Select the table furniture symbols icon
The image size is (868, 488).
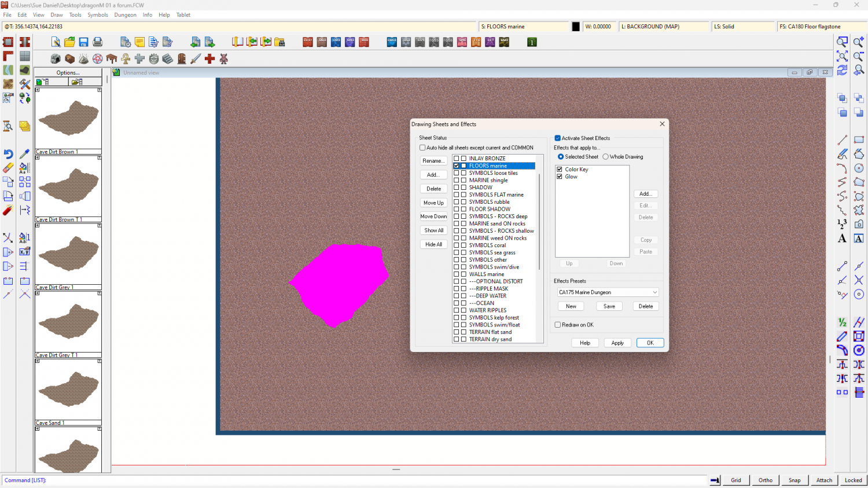[x=112, y=58]
